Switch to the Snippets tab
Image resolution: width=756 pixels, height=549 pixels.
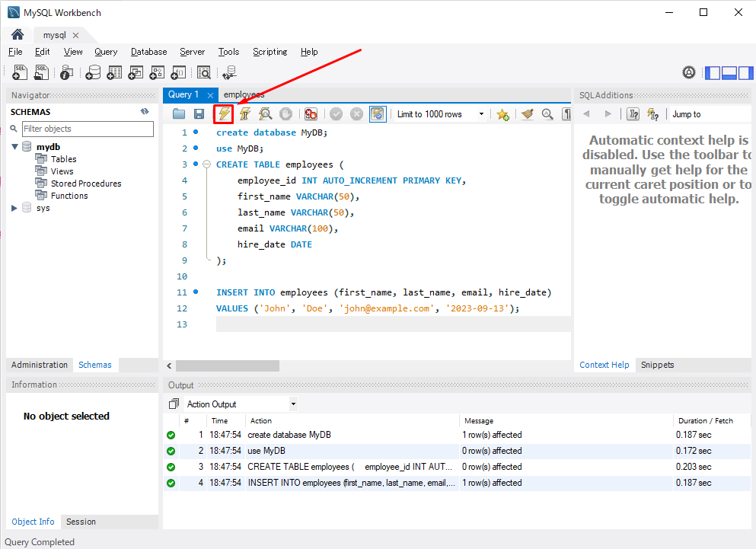(x=657, y=365)
